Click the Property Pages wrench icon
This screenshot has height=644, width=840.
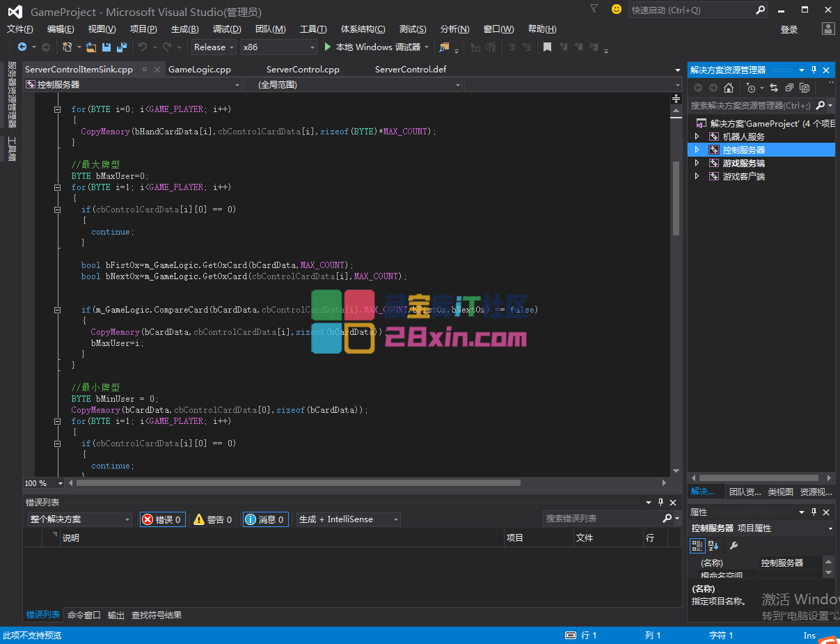click(x=734, y=545)
